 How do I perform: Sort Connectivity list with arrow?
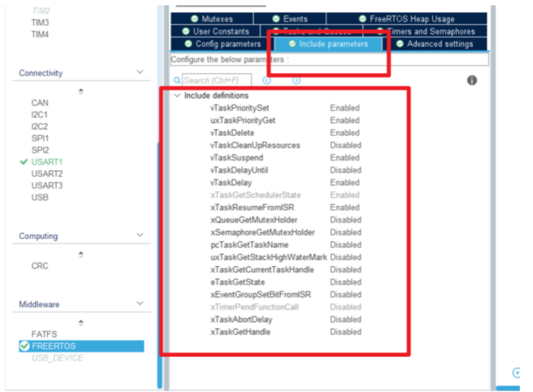click(x=81, y=91)
